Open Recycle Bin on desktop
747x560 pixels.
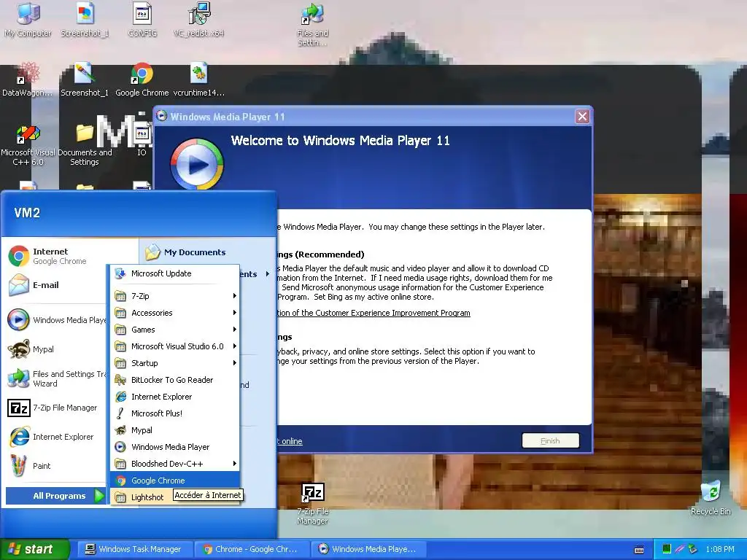(711, 498)
